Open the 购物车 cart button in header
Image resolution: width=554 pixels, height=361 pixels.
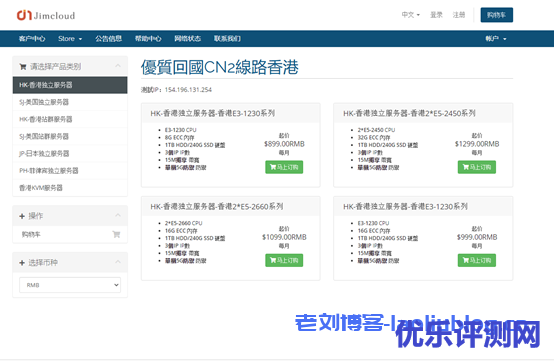(x=496, y=15)
